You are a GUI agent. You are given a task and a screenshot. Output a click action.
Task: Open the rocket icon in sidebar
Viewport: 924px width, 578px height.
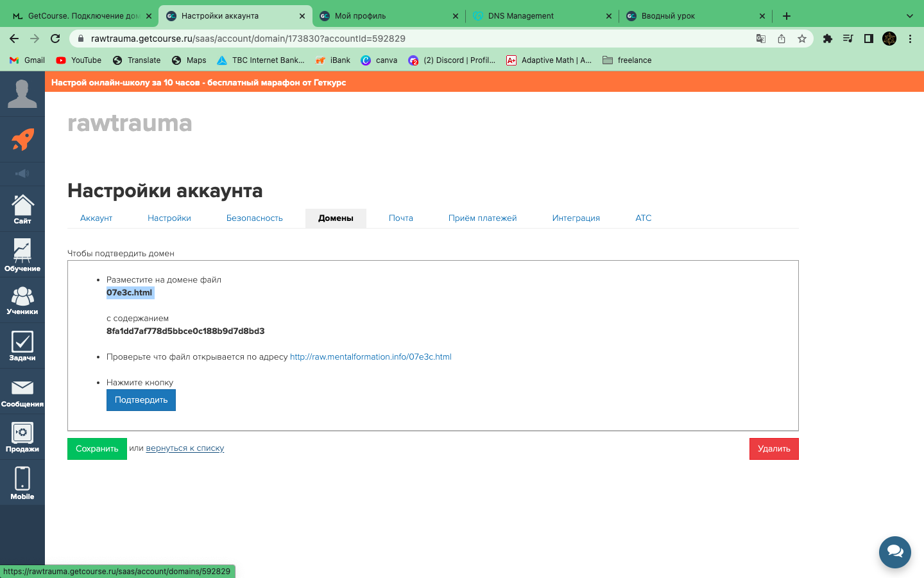pyautogui.click(x=22, y=139)
